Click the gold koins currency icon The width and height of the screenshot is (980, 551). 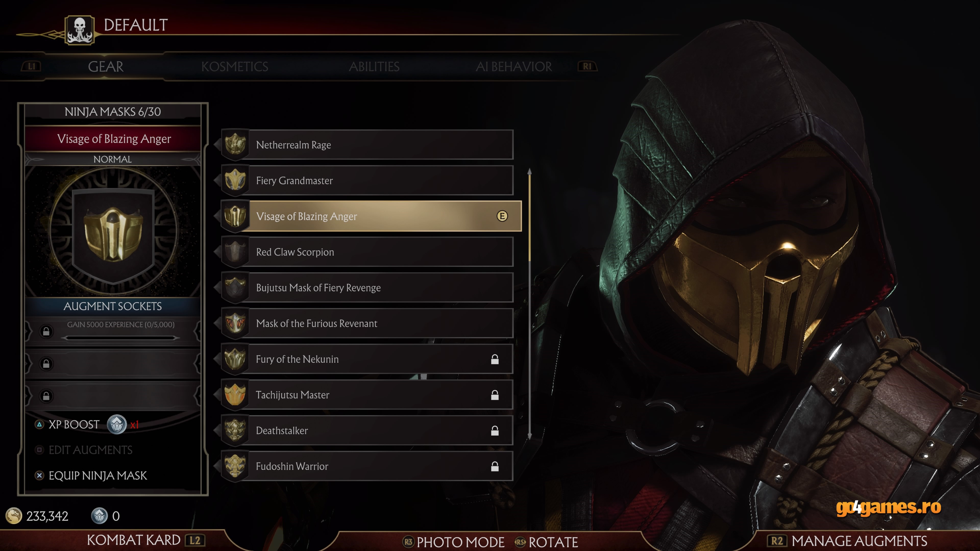click(x=14, y=516)
